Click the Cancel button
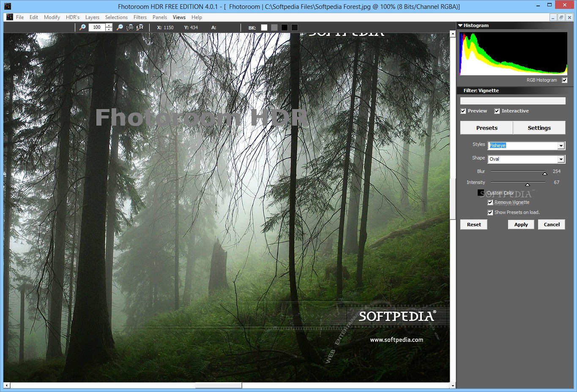This screenshot has height=392, width=577. [x=552, y=225]
